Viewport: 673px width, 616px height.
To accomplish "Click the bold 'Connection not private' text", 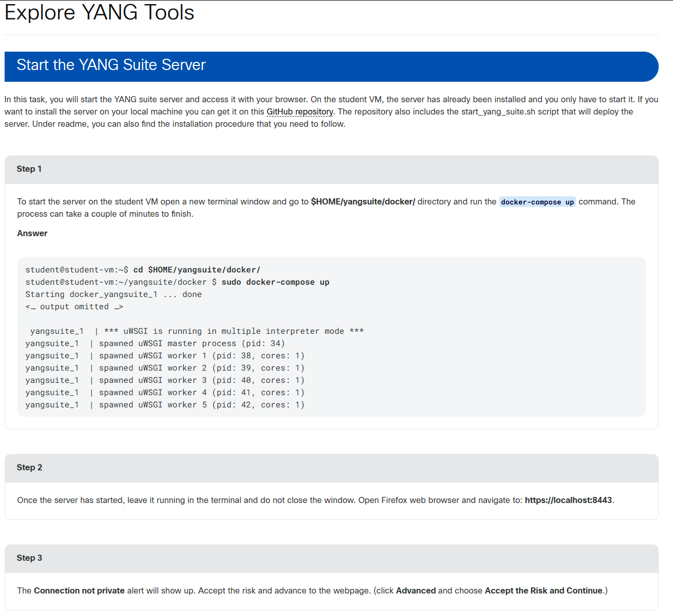I will click(x=79, y=590).
